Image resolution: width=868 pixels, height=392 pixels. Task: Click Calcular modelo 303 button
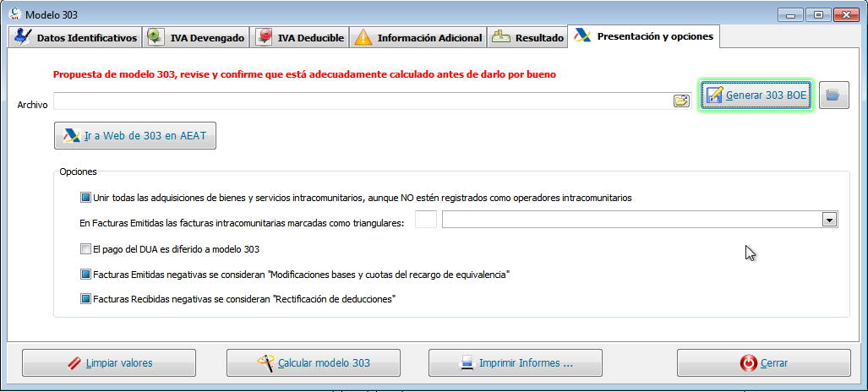[x=314, y=363]
